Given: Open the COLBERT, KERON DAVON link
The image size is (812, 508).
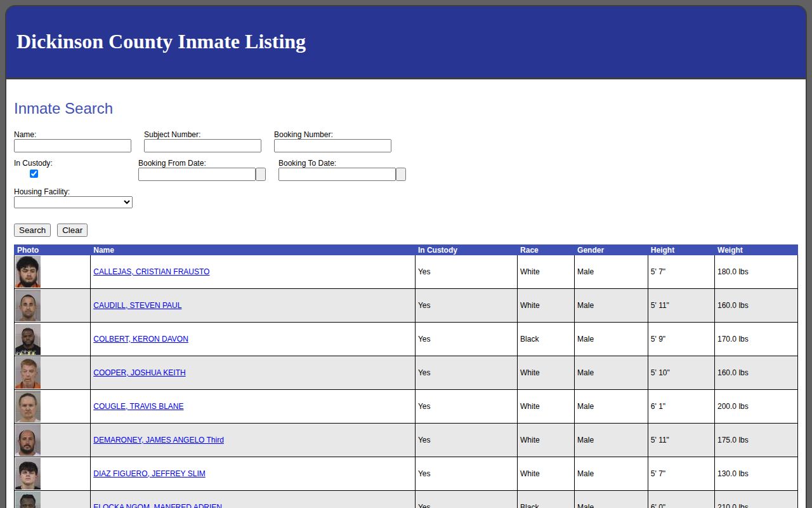Looking at the screenshot, I should pyautogui.click(x=141, y=339).
